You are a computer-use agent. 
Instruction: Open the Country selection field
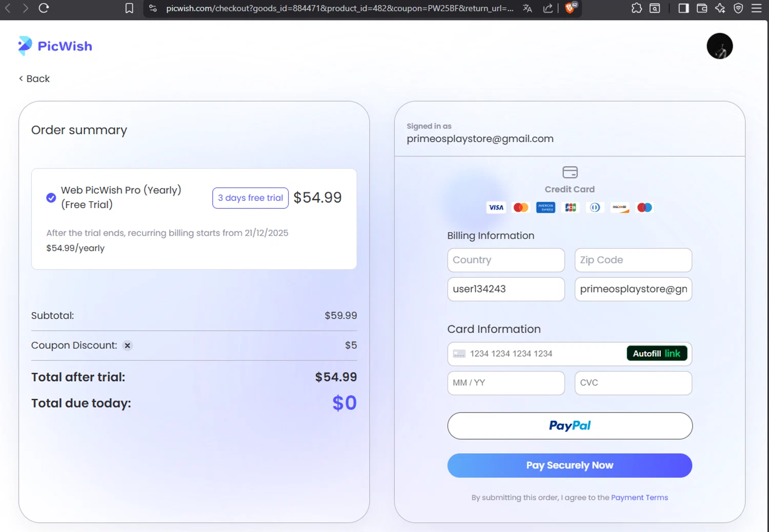[506, 260]
